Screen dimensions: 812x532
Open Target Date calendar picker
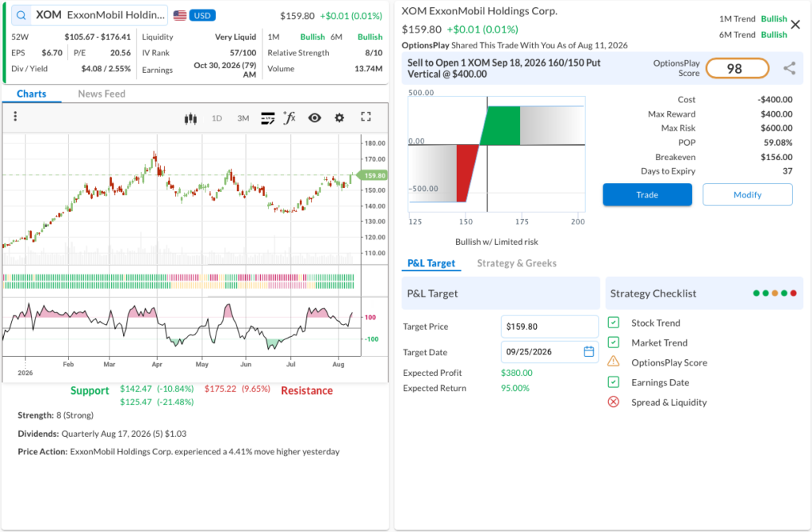coord(589,352)
